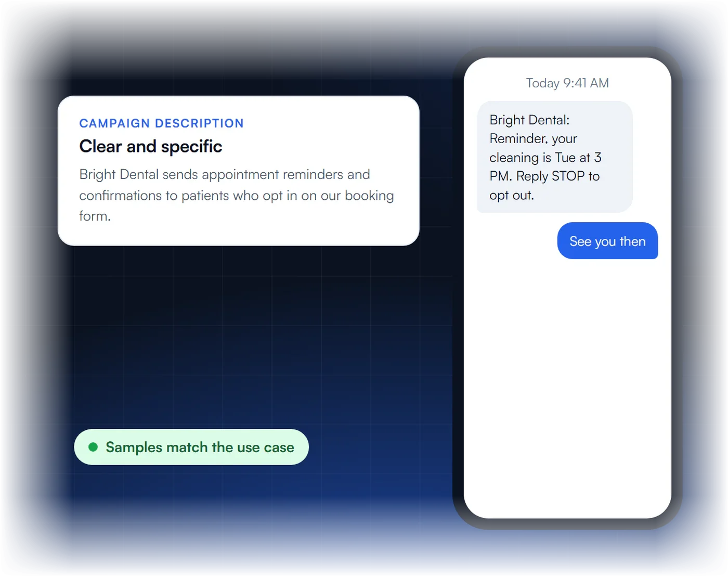Click the 'Today 9:41 AM' timestamp
Viewport: 728px width, 576px height.
567,83
